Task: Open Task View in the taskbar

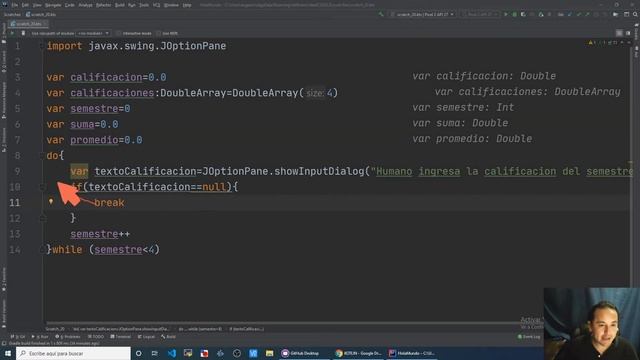Action: coord(155,353)
